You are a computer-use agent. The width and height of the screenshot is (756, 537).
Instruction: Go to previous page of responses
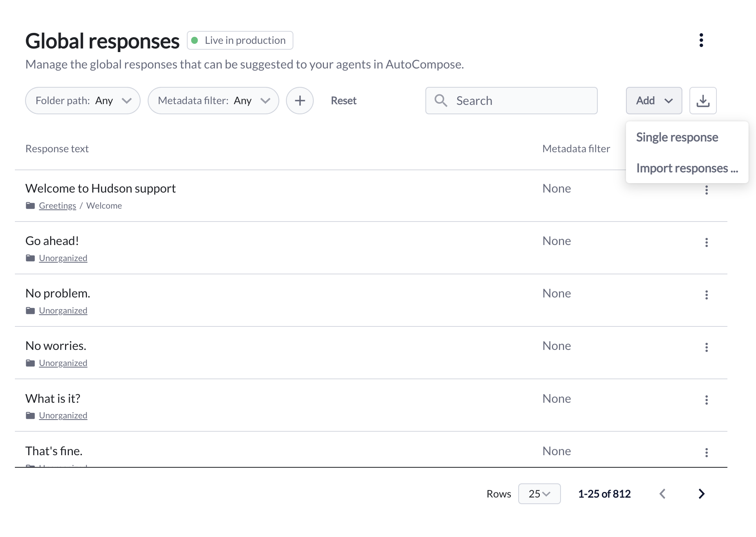tap(662, 494)
